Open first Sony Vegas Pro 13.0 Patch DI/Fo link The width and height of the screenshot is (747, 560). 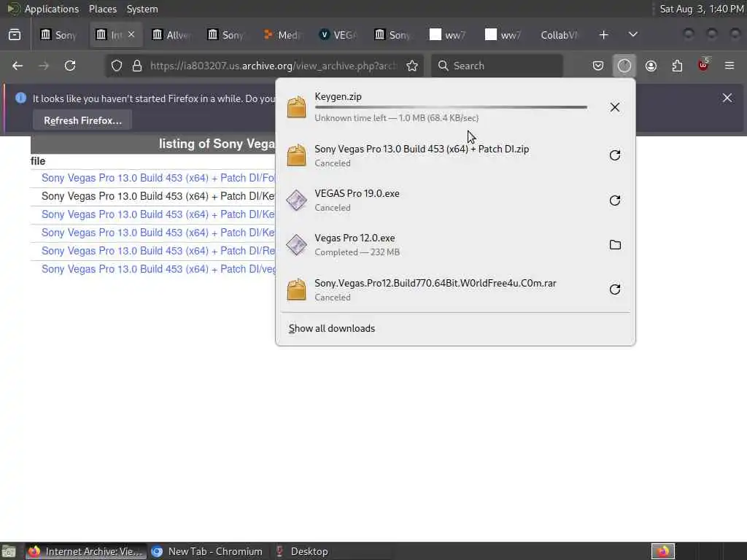pos(158,178)
